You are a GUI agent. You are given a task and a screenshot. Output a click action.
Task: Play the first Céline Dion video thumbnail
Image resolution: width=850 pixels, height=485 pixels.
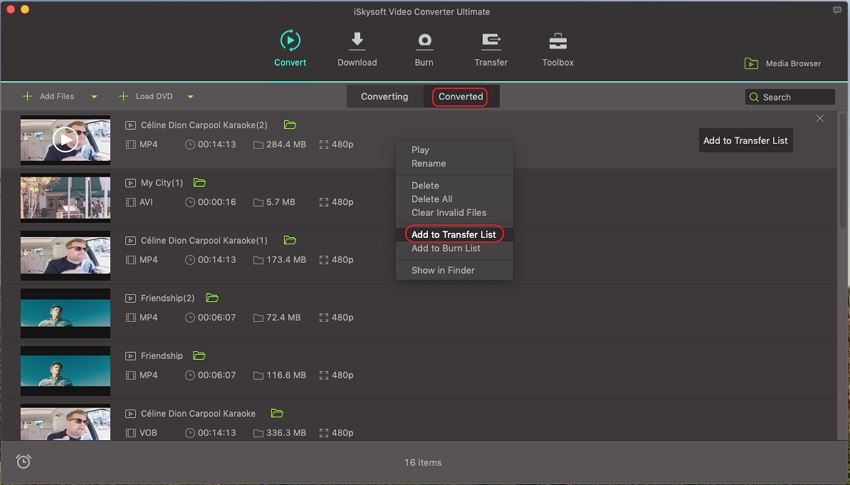tap(65, 139)
